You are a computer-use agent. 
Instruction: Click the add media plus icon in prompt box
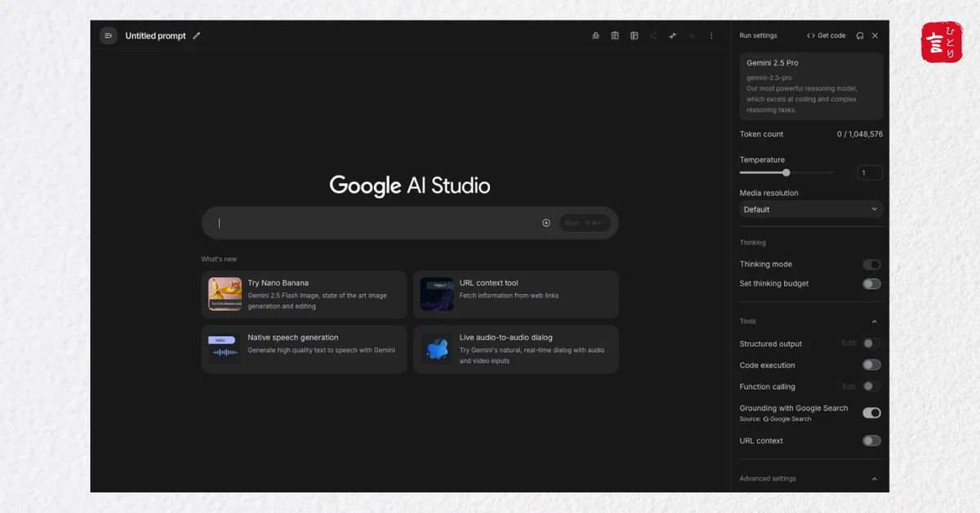[546, 223]
